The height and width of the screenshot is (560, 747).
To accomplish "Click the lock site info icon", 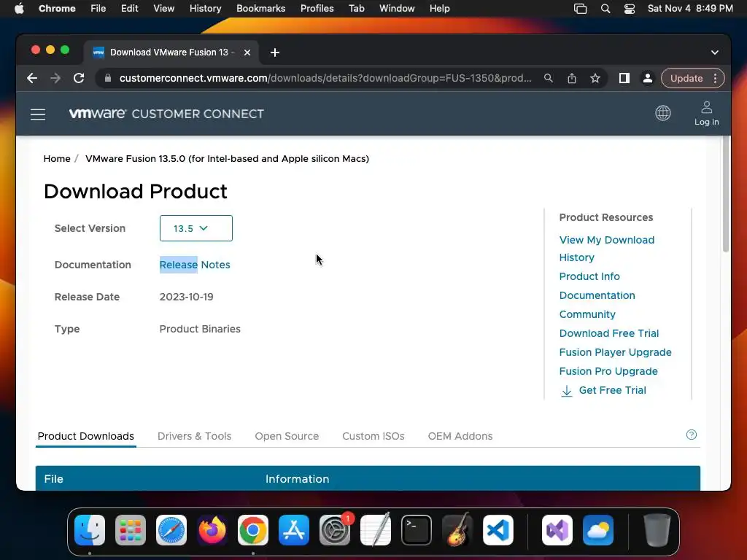I will click(108, 78).
